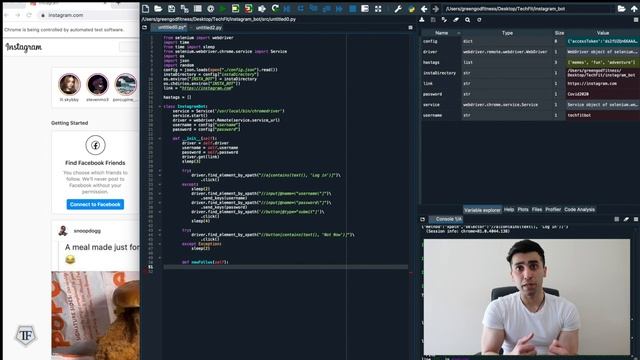Screen dimensions: 640x360
Task: Sort variables by the Name column header
Action: coord(441,33)
